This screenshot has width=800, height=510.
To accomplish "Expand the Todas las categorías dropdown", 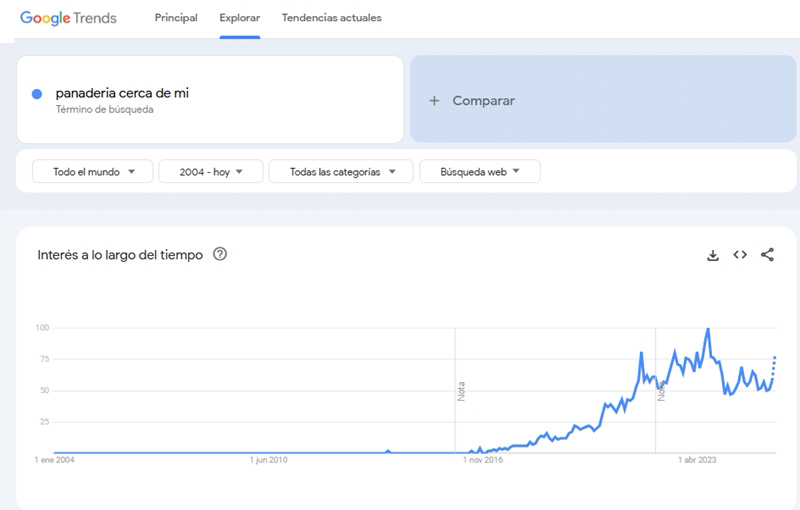I will pyautogui.click(x=340, y=172).
